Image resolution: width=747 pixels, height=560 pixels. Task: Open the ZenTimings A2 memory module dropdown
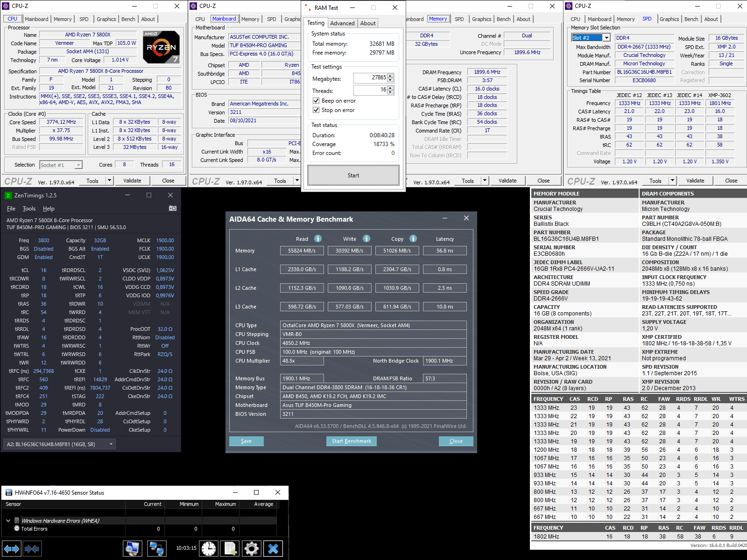[59, 444]
